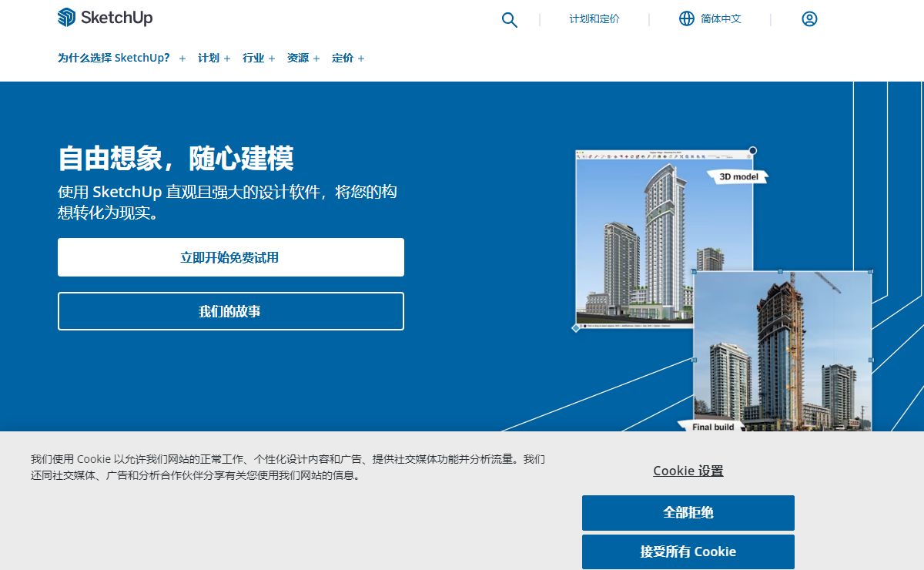The image size is (924, 570).
Task: Expand 为什么选择 SketchUp? menu
Action: tap(114, 58)
